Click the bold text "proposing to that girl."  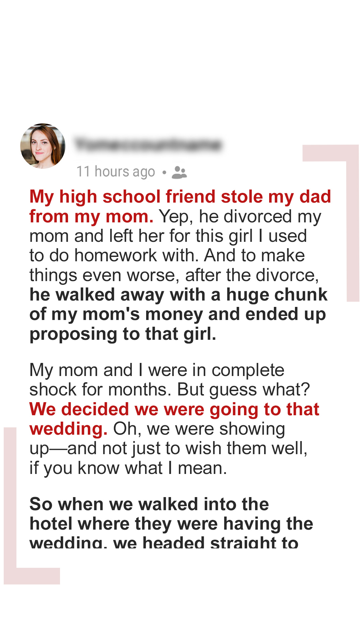click(x=123, y=334)
